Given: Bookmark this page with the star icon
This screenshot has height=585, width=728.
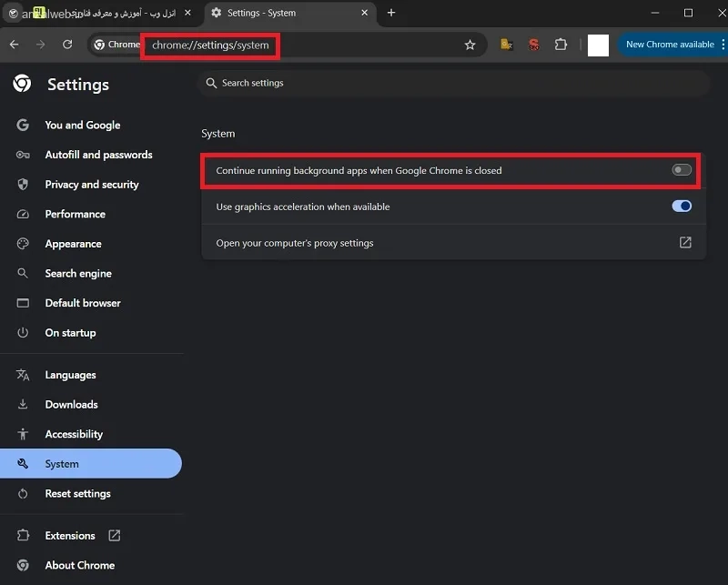Looking at the screenshot, I should pos(470,45).
